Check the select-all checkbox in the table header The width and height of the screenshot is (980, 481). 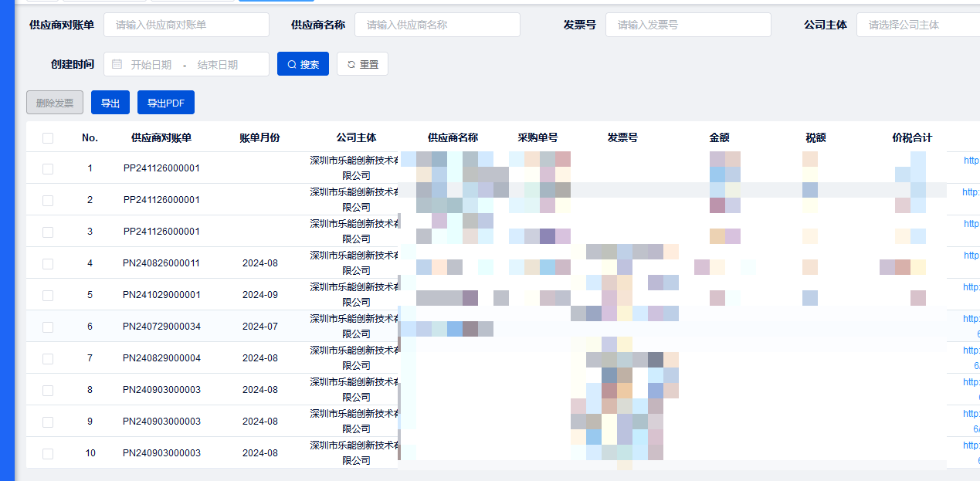pyautogui.click(x=48, y=137)
